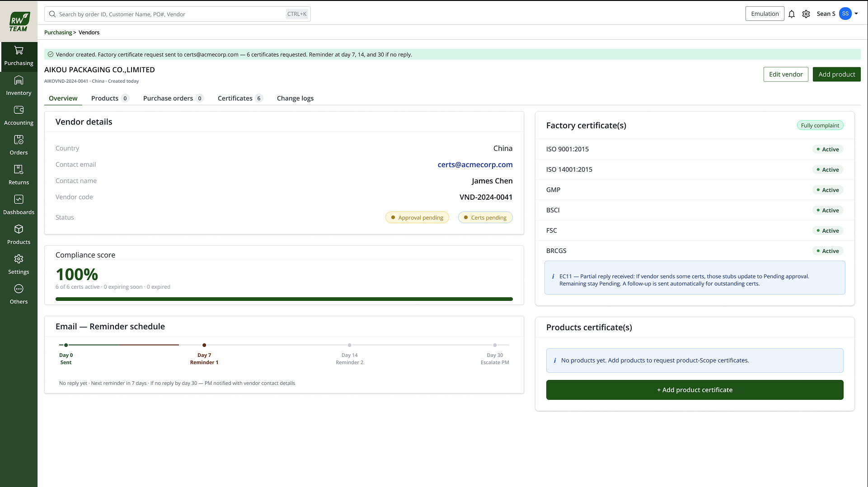Click the RW Team logo
This screenshot has width=868, height=487.
click(19, 21)
